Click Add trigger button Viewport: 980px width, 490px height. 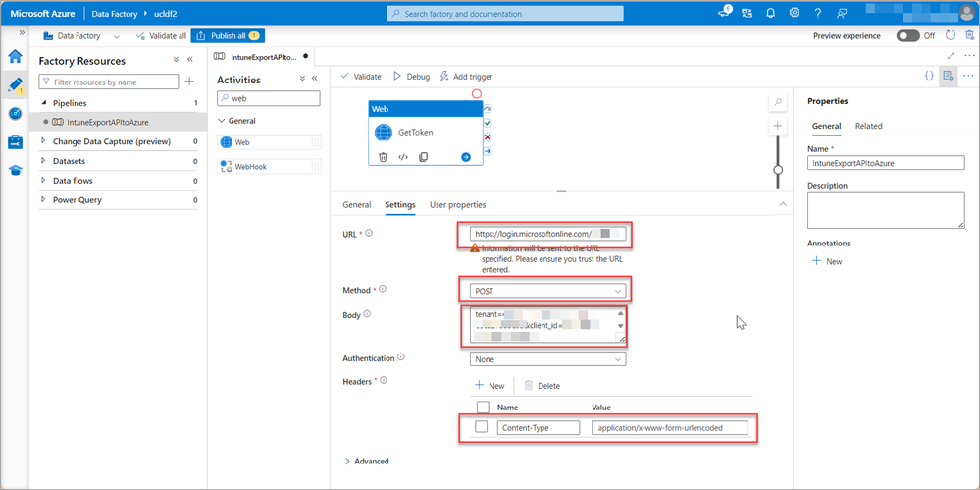coord(466,77)
